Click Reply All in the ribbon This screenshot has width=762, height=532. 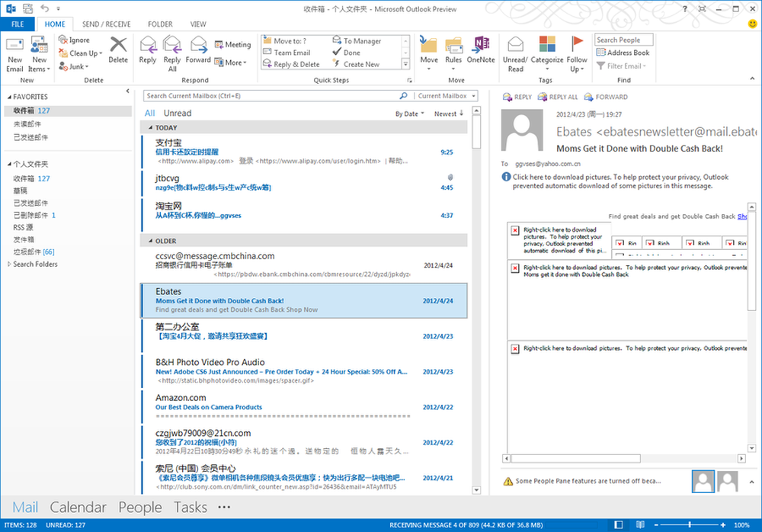click(x=172, y=54)
